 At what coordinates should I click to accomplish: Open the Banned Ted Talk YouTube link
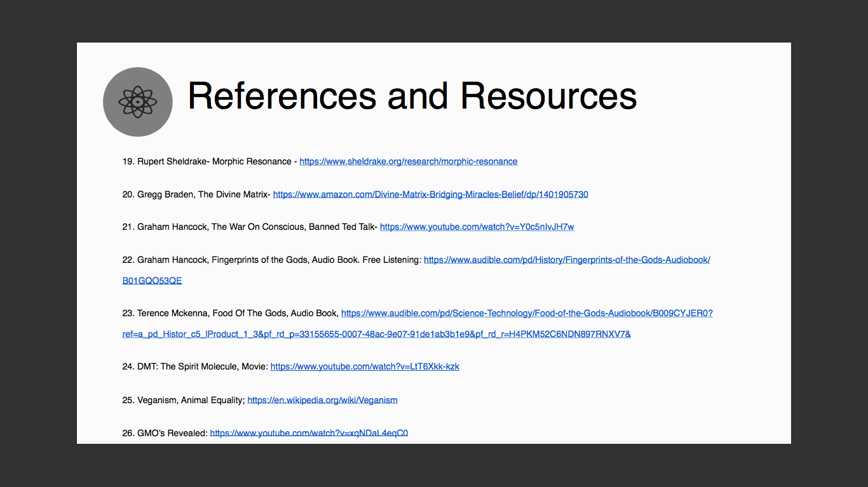(477, 227)
